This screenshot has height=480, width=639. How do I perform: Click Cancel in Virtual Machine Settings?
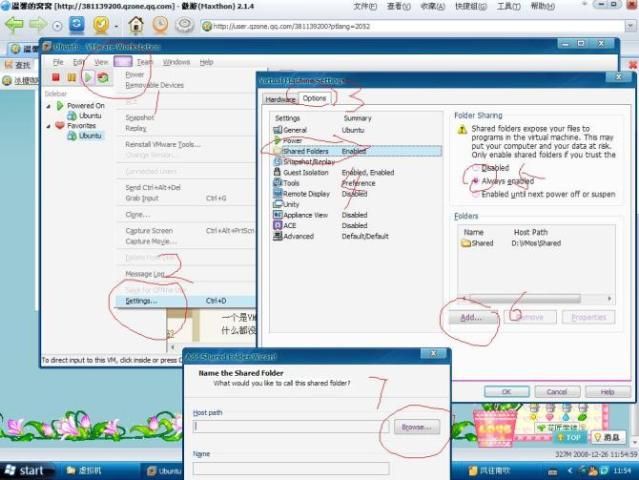557,392
